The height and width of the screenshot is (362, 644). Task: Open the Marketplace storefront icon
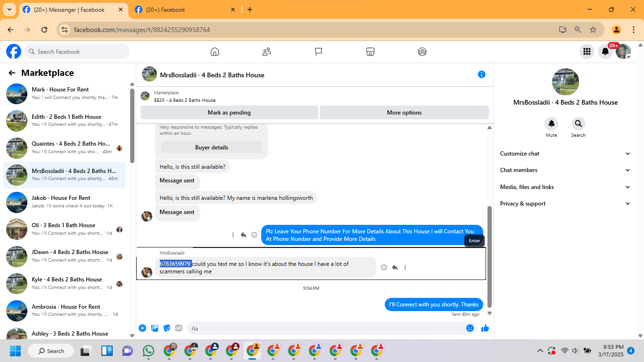[371, 52]
